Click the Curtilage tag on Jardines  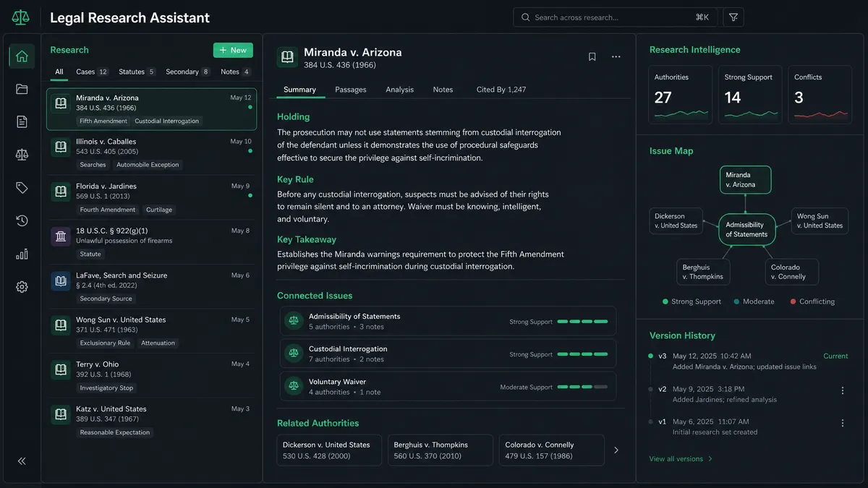pos(159,210)
